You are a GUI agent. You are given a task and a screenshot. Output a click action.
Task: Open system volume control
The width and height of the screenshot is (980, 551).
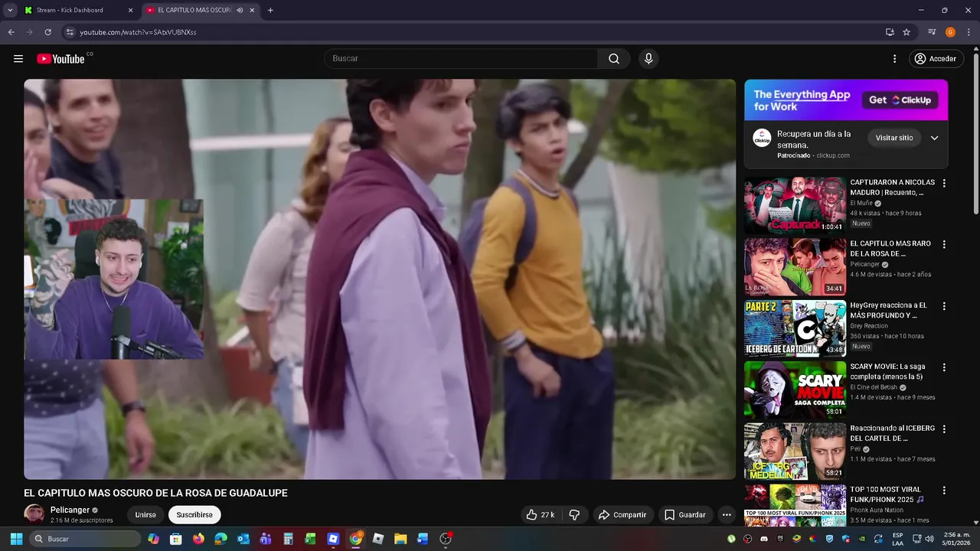[929, 539]
